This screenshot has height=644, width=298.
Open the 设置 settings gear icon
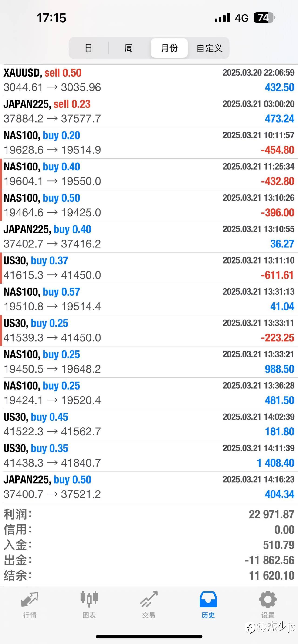268,600
